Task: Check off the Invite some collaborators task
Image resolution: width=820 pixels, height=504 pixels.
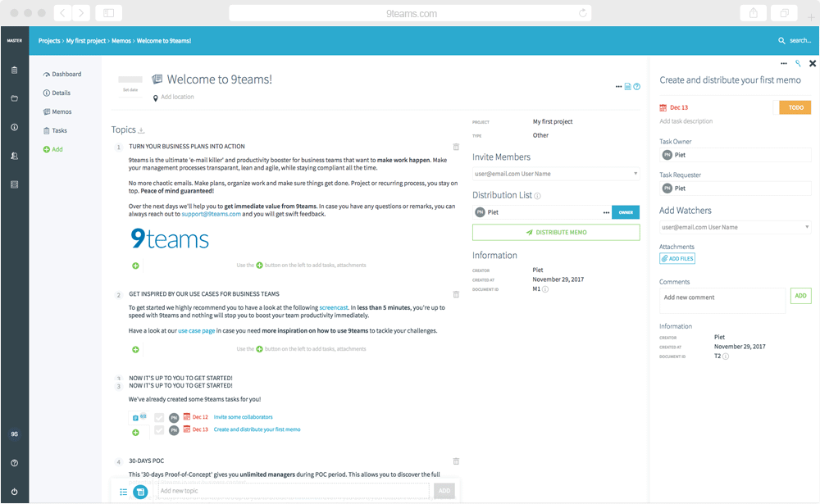Action: click(x=159, y=417)
